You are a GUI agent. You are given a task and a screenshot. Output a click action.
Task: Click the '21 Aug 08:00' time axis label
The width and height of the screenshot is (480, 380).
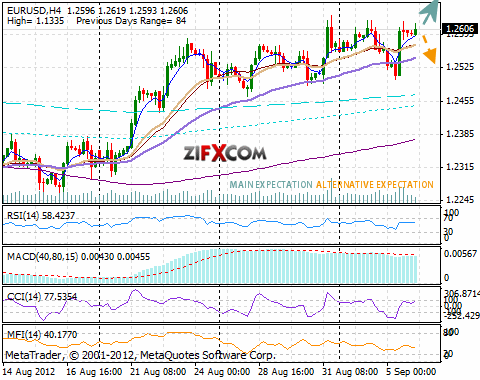158,372
